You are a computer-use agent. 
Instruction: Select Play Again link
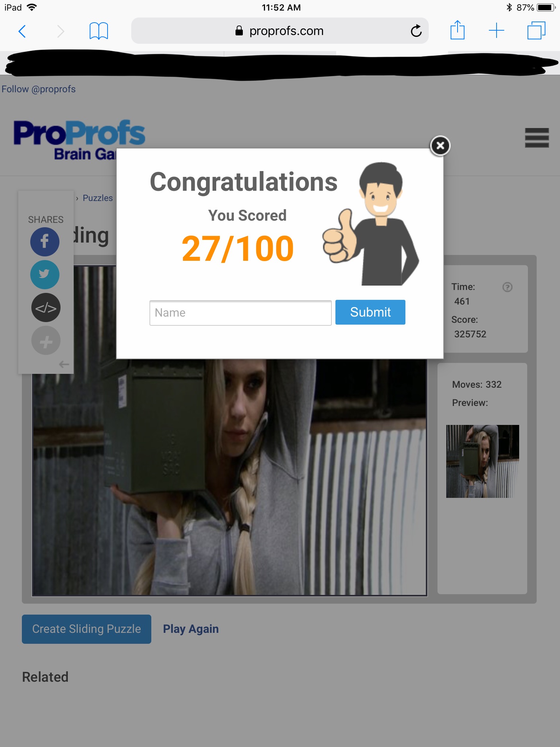[191, 629]
